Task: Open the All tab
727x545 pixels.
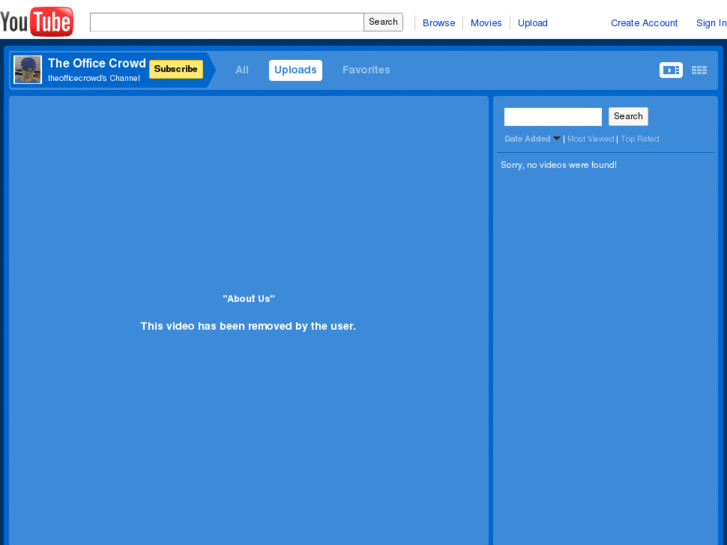Action: pos(242,70)
